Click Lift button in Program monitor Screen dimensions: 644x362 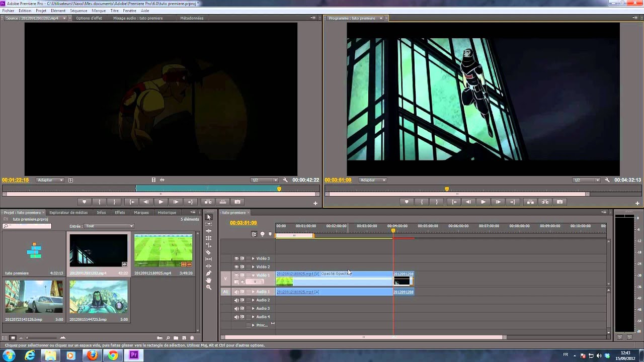[x=530, y=202]
